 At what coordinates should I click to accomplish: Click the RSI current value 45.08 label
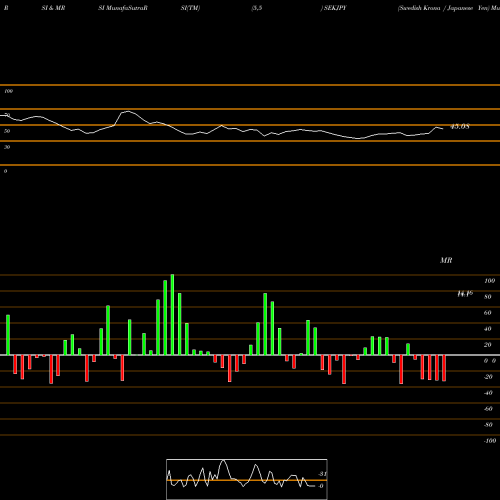coord(460,127)
